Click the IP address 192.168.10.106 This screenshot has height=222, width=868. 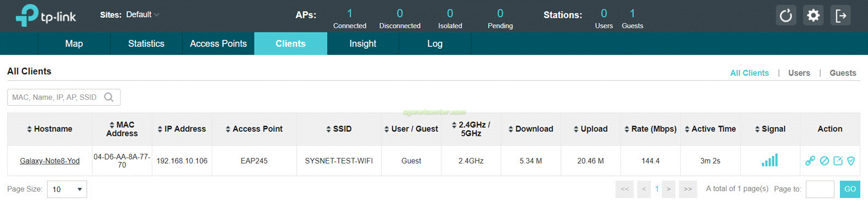coord(182,161)
